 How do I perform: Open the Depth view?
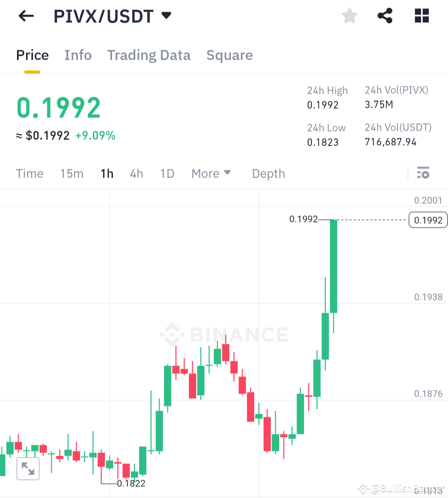coord(268,173)
